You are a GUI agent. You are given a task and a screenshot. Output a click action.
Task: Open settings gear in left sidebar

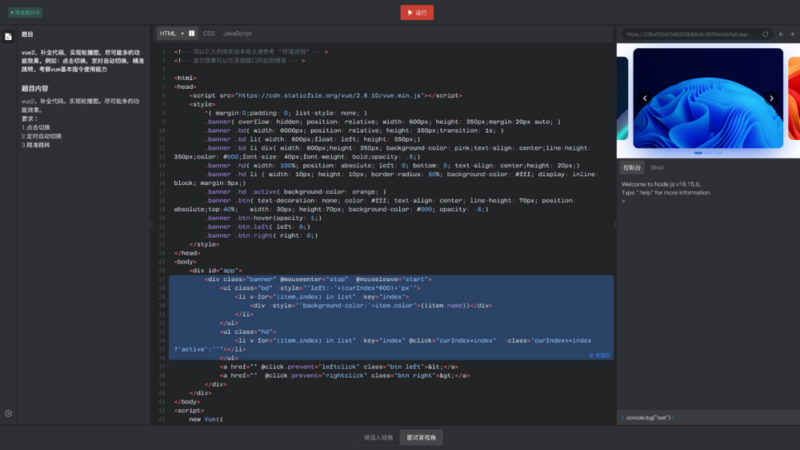coord(8,413)
